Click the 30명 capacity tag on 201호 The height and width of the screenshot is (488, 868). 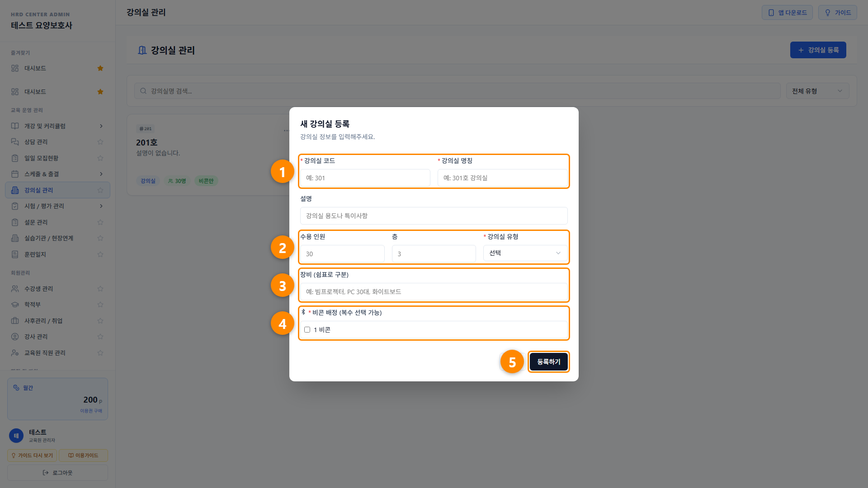pos(177,181)
